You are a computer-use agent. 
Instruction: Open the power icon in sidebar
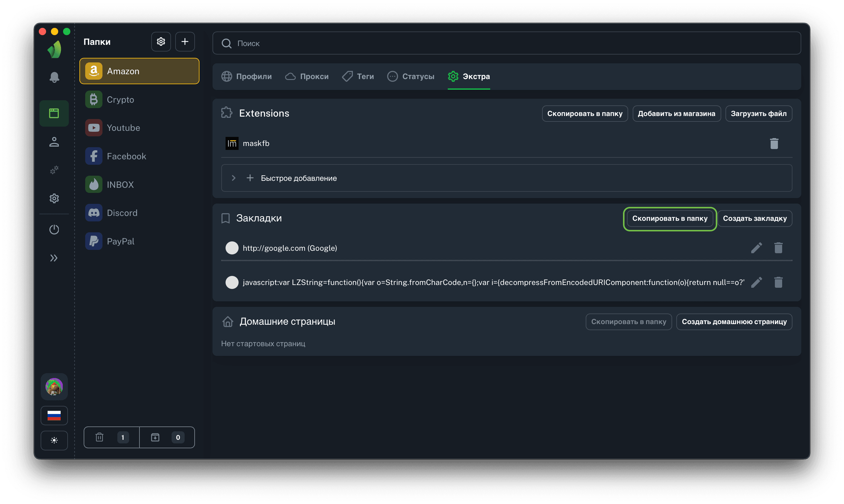54,230
